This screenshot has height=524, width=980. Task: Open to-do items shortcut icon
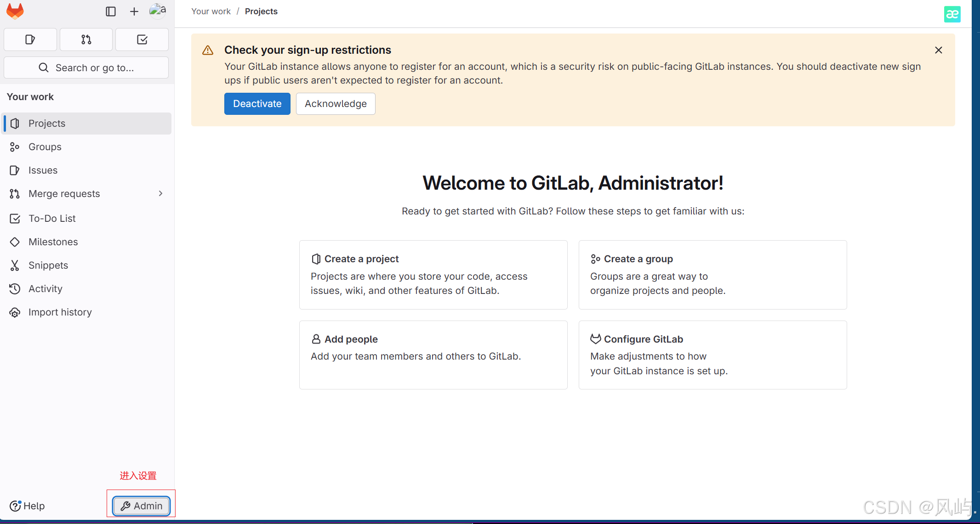(142, 39)
